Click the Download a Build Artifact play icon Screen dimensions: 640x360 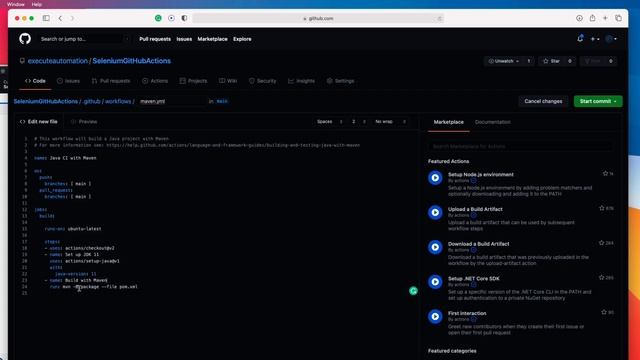pos(435,247)
